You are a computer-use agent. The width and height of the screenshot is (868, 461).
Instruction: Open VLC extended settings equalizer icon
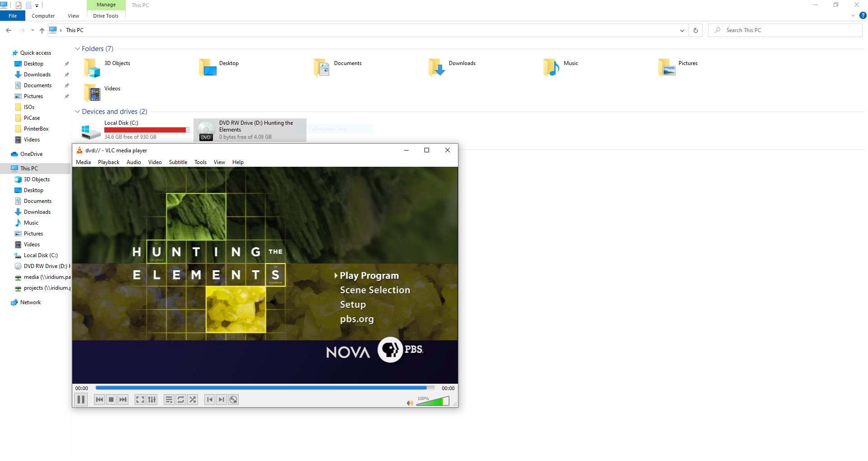click(x=152, y=400)
